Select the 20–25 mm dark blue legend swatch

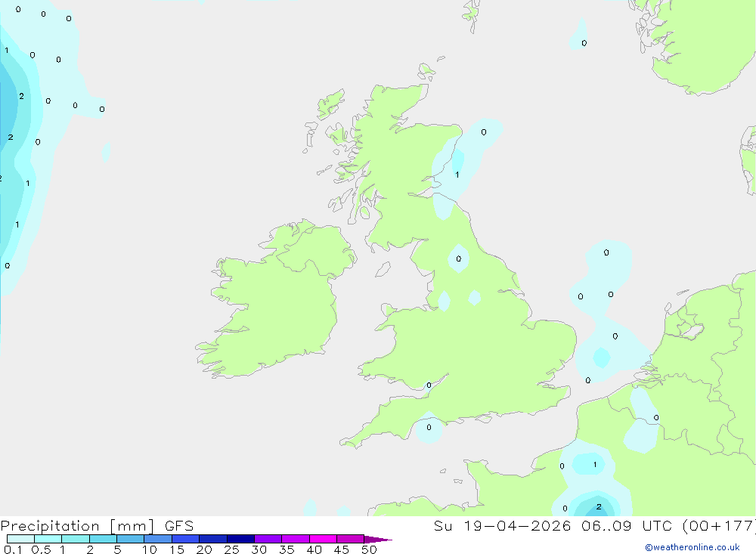coord(212,539)
